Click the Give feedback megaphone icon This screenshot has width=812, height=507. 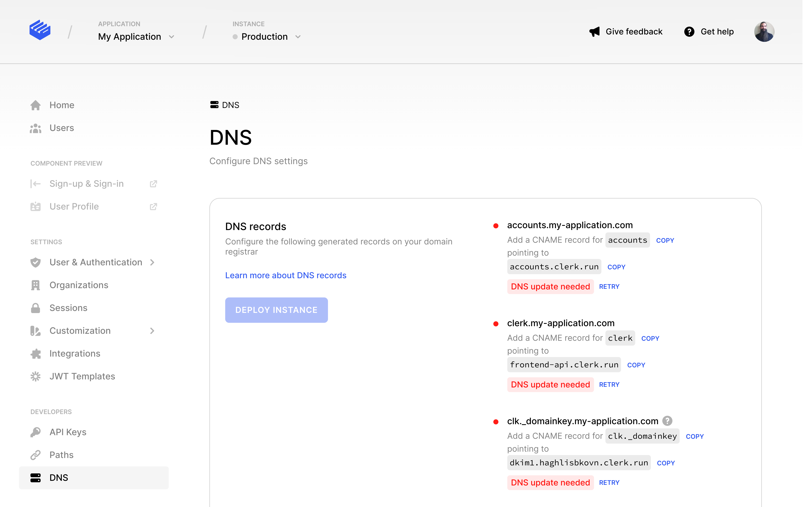[594, 32]
